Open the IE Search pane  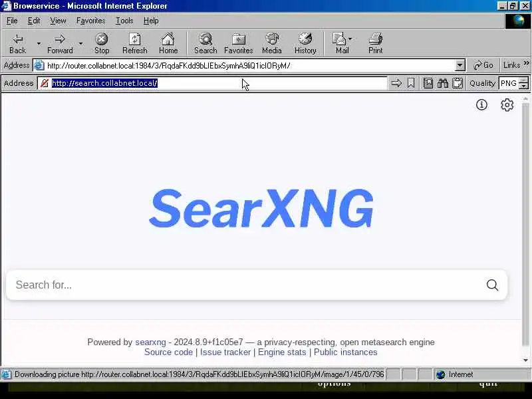205,43
